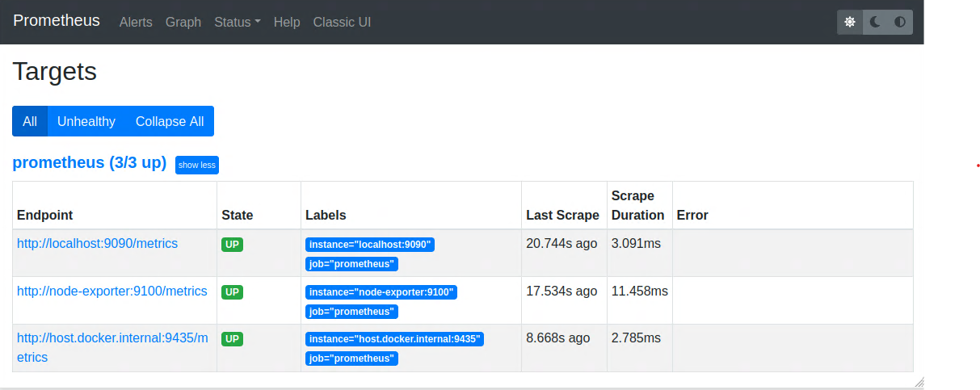Screen dimensions: 980x390
Task: Select the auto theme half-circle icon
Action: click(900, 23)
